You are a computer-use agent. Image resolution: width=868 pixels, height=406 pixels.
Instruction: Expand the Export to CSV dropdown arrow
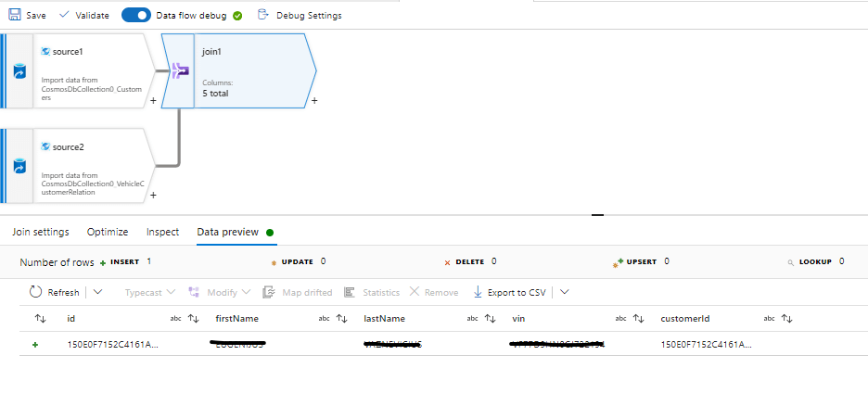(564, 292)
